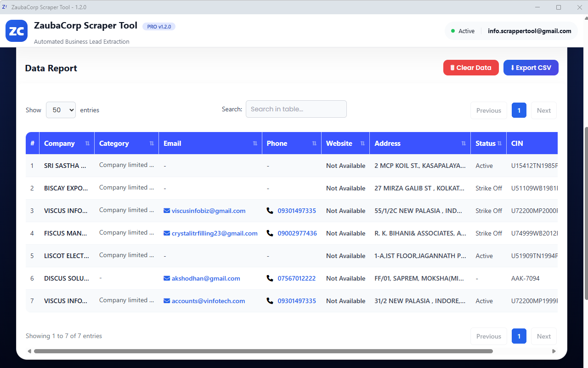The width and height of the screenshot is (588, 368).
Task: Click phone number 09301497335 in row 7
Action: [297, 301]
